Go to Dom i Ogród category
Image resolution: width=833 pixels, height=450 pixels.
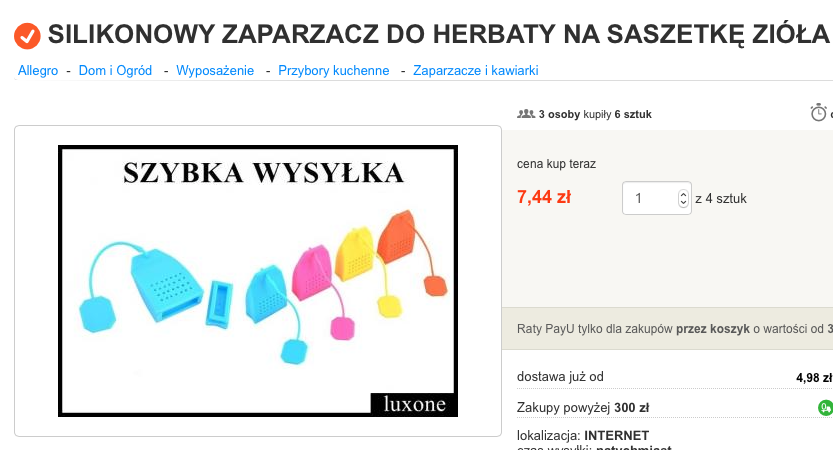pyautogui.click(x=115, y=71)
